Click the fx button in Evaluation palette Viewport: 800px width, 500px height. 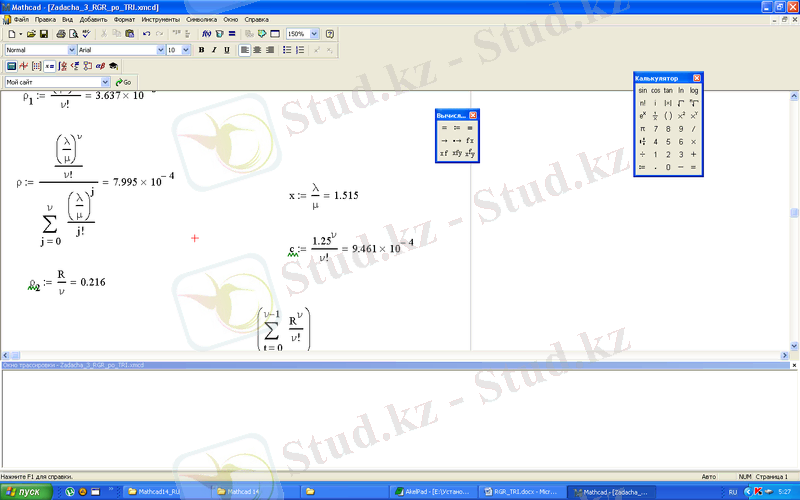(x=470, y=140)
